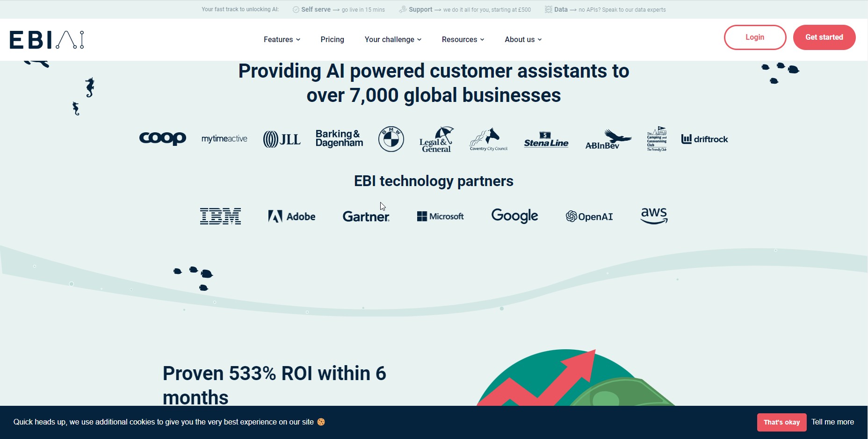Click the 'Proven 533% ROI within 6 months' heading

pyautogui.click(x=275, y=385)
